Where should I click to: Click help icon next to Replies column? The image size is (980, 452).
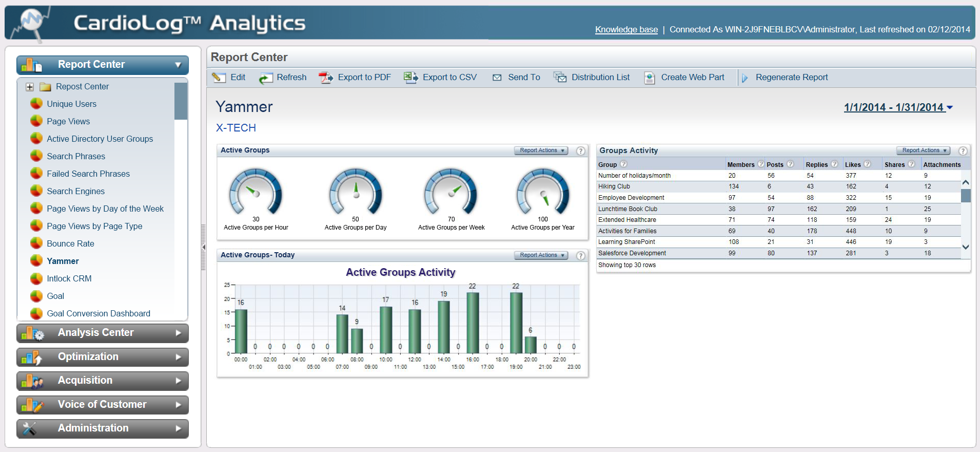click(x=834, y=164)
